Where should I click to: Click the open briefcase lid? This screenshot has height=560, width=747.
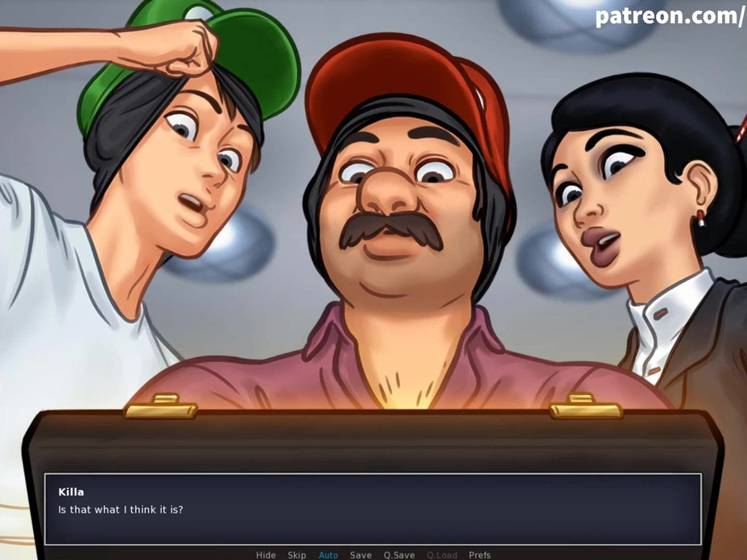370,443
